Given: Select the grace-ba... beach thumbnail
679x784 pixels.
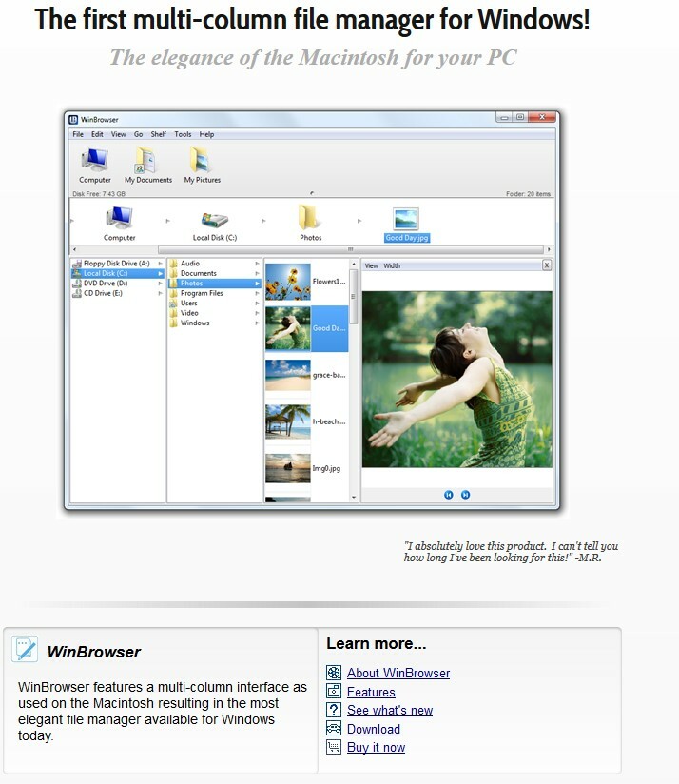Looking at the screenshot, I should click(x=288, y=375).
